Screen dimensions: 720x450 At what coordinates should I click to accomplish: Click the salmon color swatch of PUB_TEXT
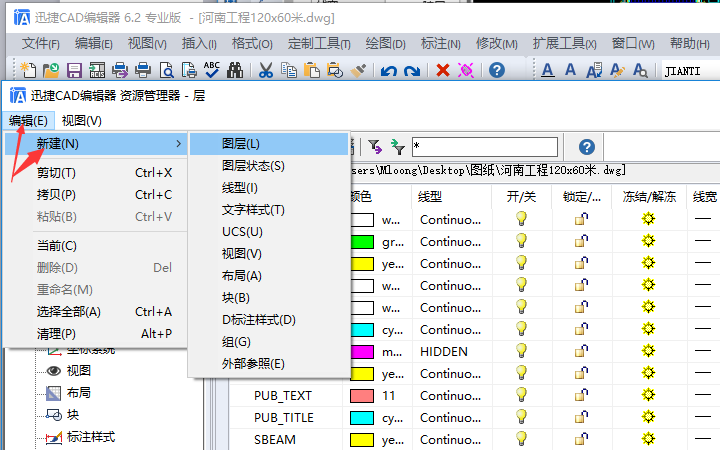[x=362, y=396]
